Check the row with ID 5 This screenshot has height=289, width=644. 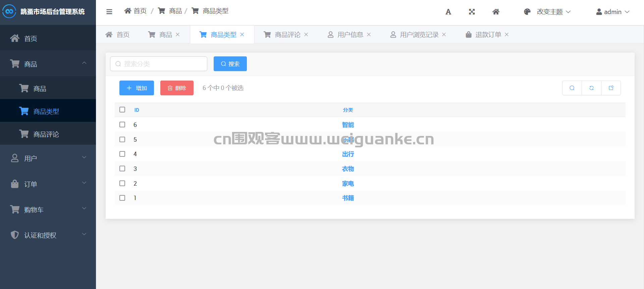pyautogui.click(x=122, y=139)
